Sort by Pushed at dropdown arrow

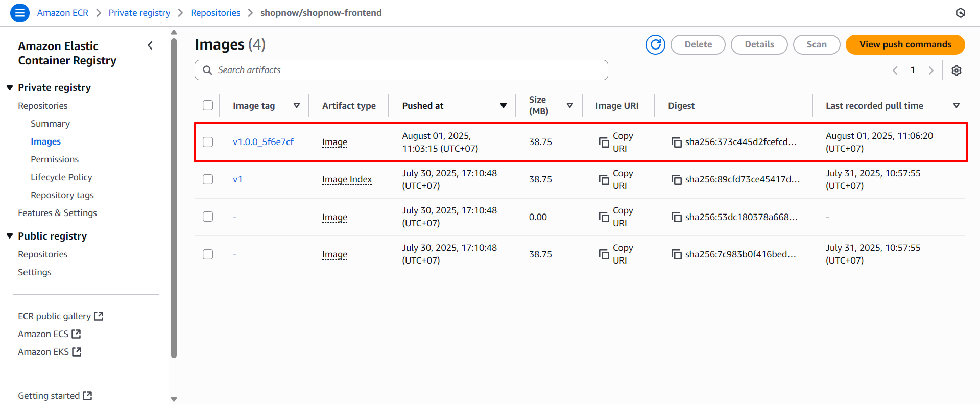[x=504, y=106]
